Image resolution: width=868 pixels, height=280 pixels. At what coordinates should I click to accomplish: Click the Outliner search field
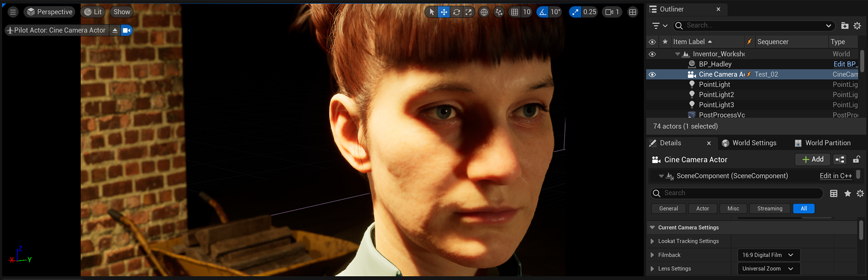(754, 26)
